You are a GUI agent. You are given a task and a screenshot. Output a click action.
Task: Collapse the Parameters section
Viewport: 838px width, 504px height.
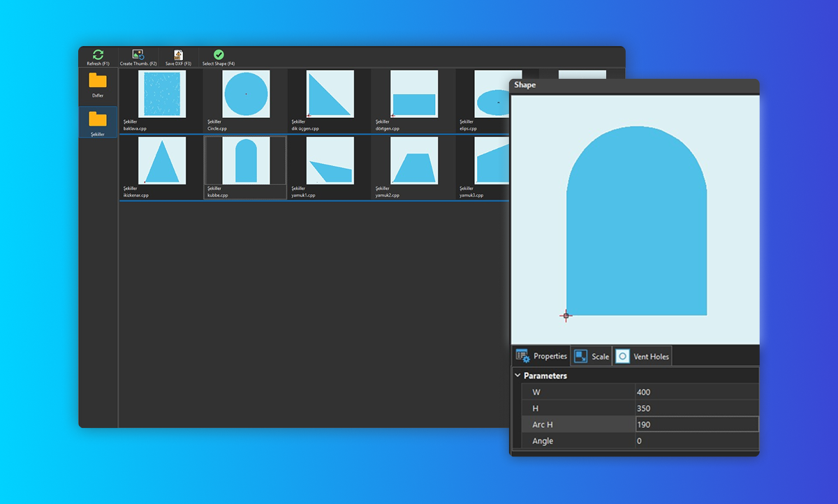517,376
